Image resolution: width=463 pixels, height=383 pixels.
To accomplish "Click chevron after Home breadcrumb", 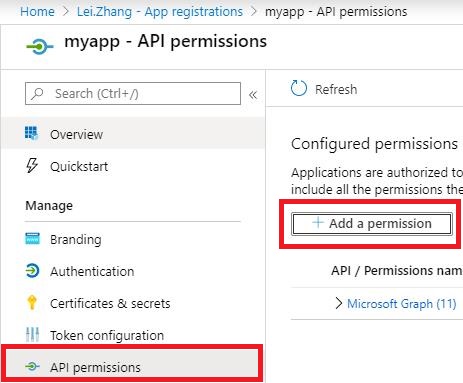I will [x=66, y=11].
